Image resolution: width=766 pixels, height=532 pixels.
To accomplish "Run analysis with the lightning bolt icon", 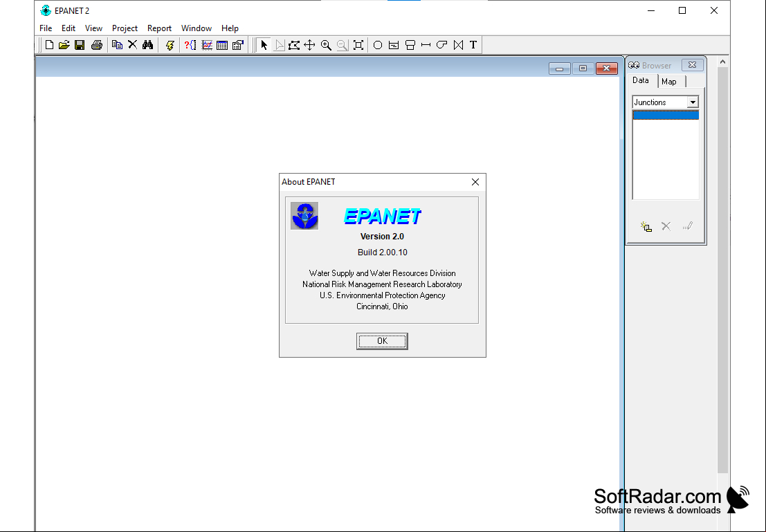I will click(x=170, y=45).
